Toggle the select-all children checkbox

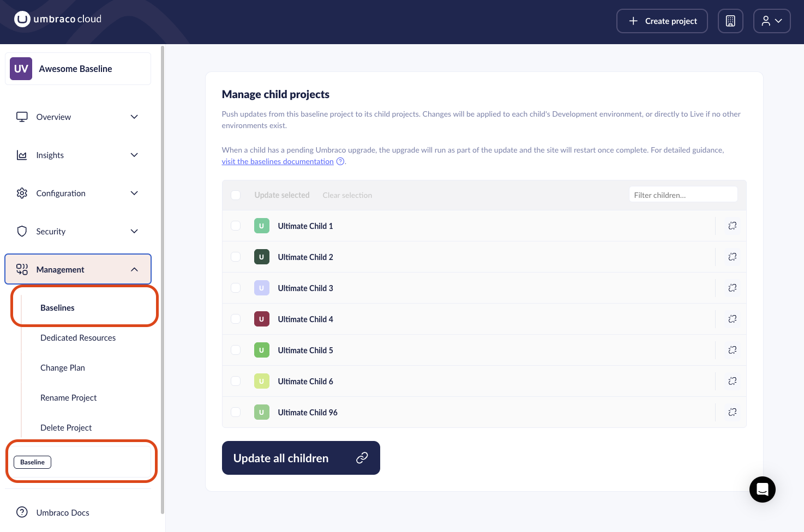pos(236,195)
